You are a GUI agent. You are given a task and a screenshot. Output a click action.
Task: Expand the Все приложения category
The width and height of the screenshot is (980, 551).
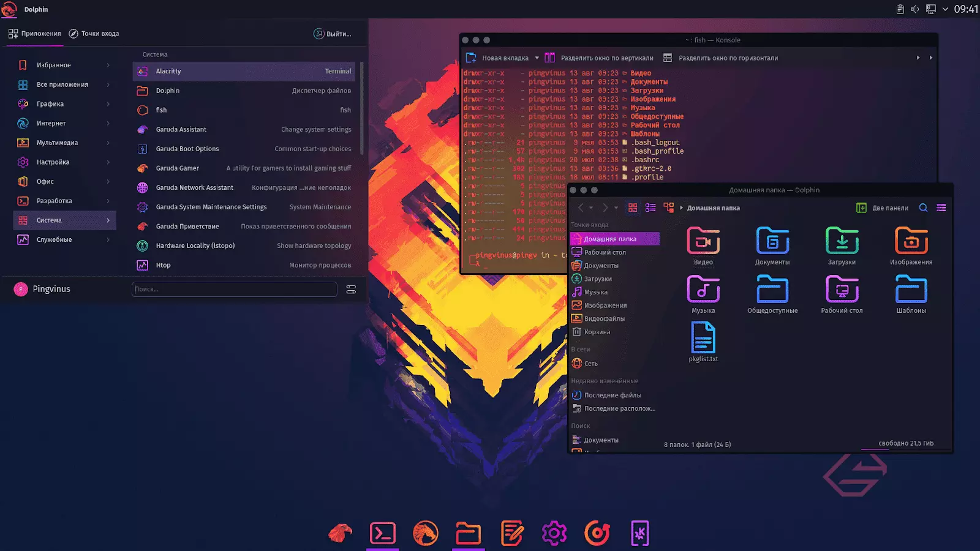(64, 84)
